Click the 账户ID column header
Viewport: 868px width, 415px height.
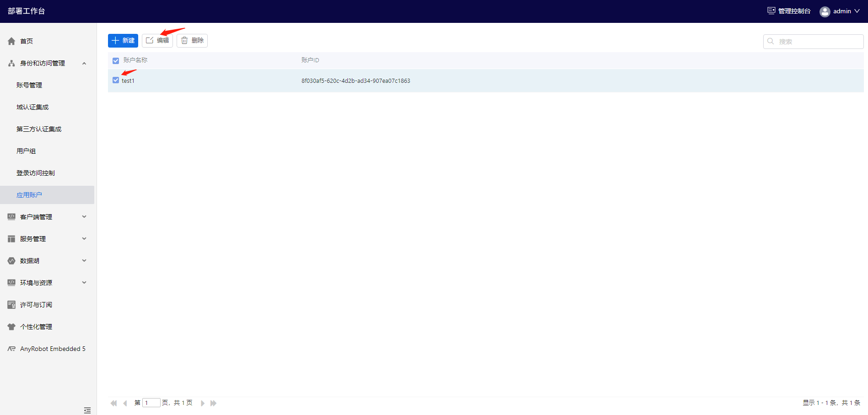tap(310, 60)
